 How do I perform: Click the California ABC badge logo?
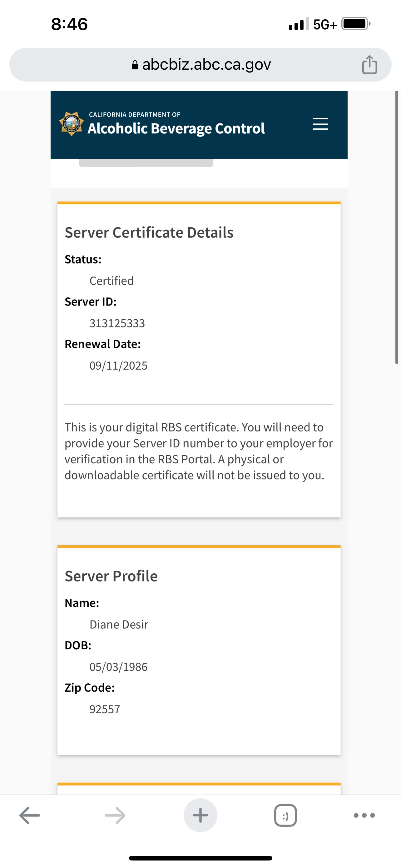[x=72, y=124]
